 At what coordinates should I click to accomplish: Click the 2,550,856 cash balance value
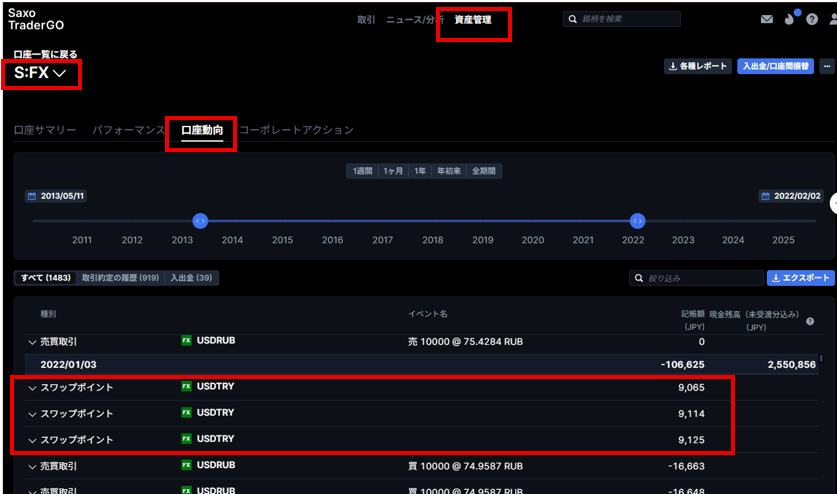(x=792, y=364)
